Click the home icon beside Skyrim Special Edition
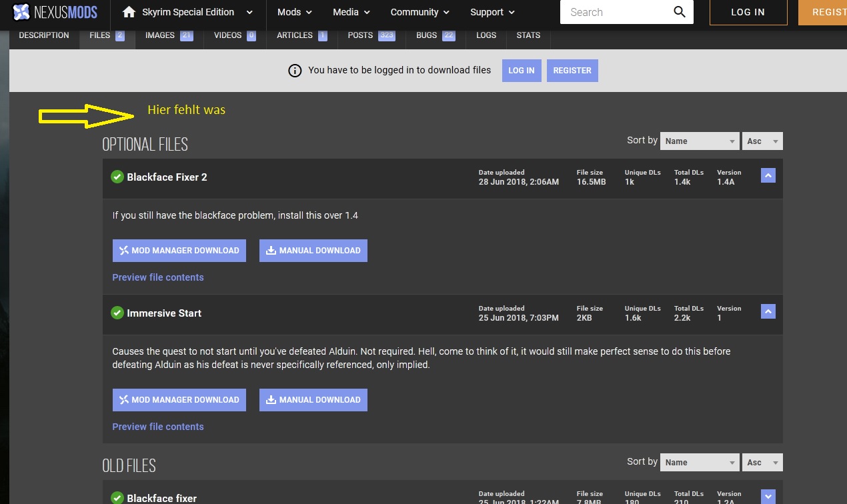Viewport: 847px width, 504px height. (x=129, y=12)
